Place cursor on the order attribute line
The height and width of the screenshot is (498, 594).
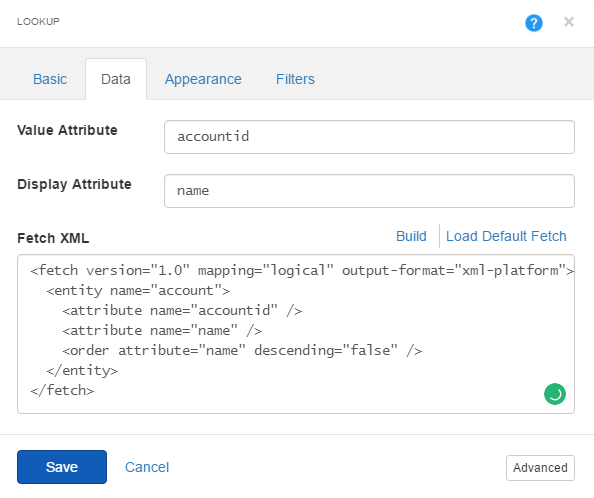(242, 350)
